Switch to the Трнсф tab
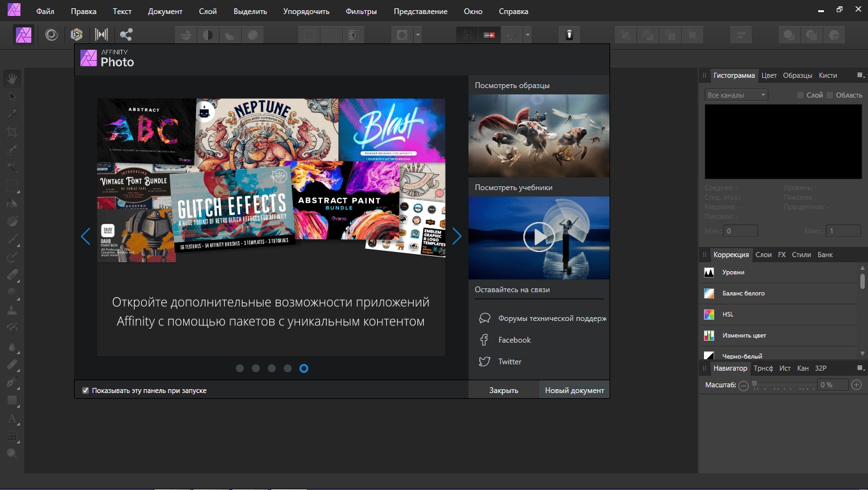Viewport: 868px width, 490px height. coord(763,368)
